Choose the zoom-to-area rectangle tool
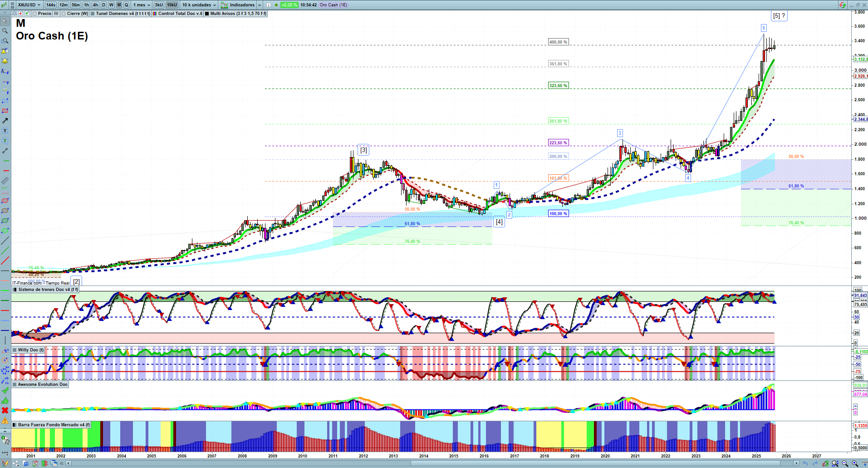This screenshot has width=868, height=468. (5, 41)
